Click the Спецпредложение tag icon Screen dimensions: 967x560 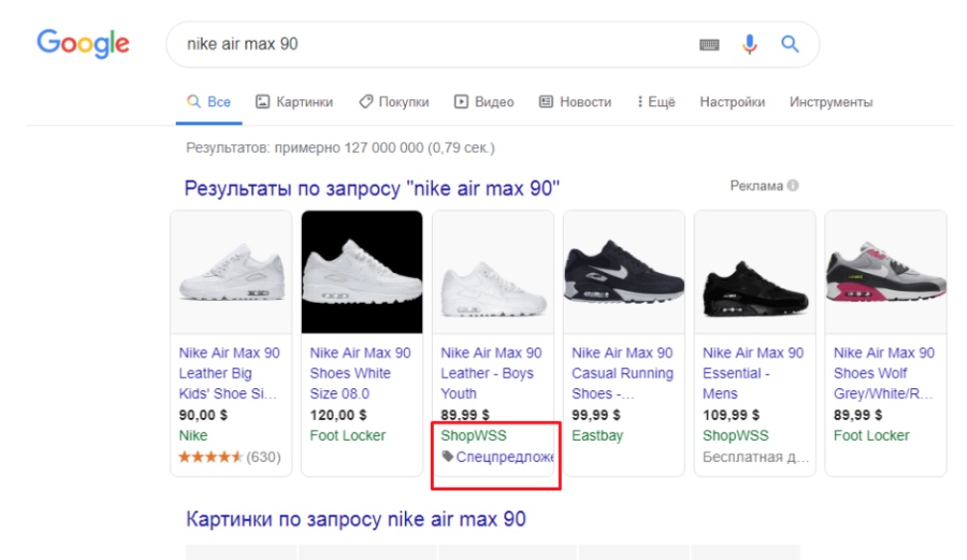[x=448, y=457]
